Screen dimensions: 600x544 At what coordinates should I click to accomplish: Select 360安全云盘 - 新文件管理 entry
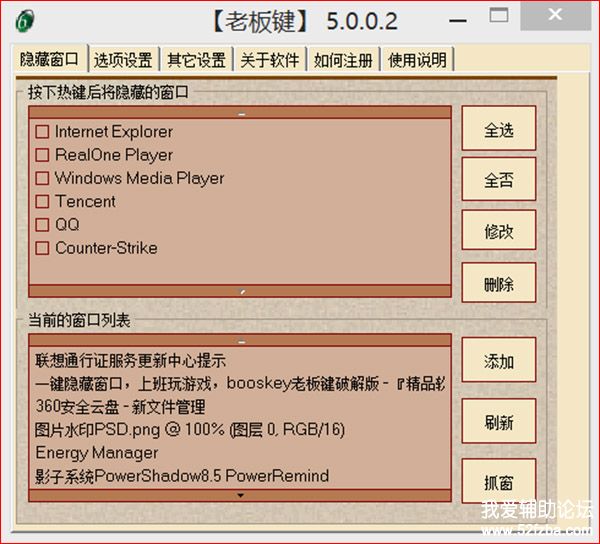(x=240, y=406)
